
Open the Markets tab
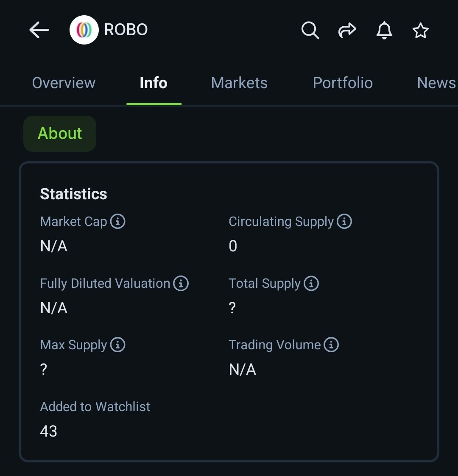(239, 83)
